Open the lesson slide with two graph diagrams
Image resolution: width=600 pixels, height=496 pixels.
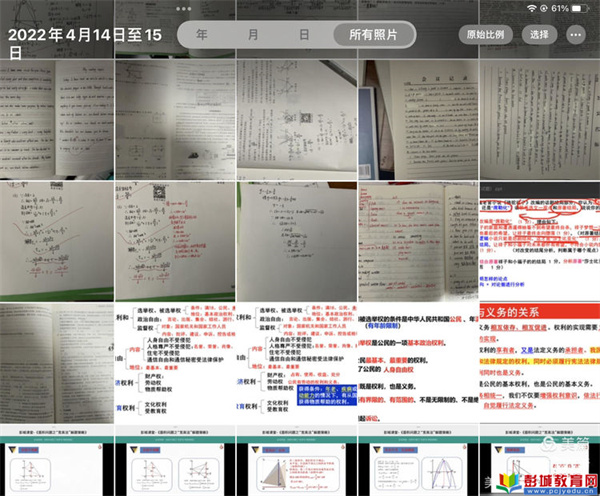pyautogui.click(x=175, y=460)
